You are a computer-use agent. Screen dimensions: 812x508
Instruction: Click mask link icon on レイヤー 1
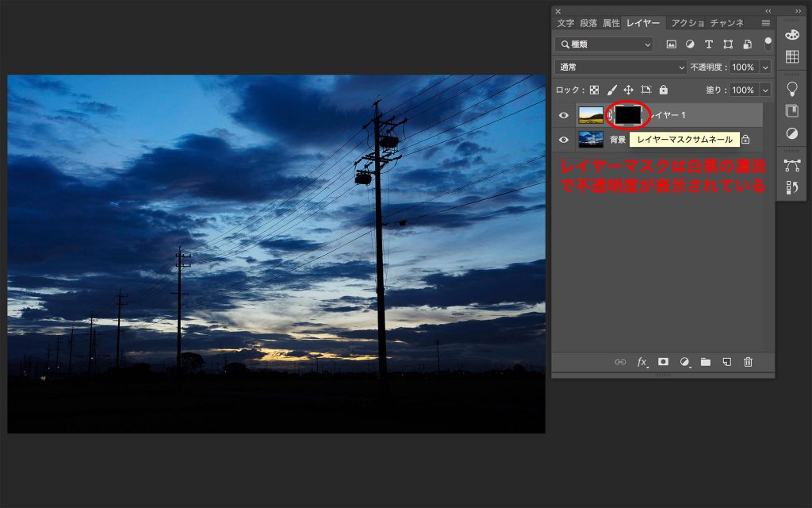(610, 115)
